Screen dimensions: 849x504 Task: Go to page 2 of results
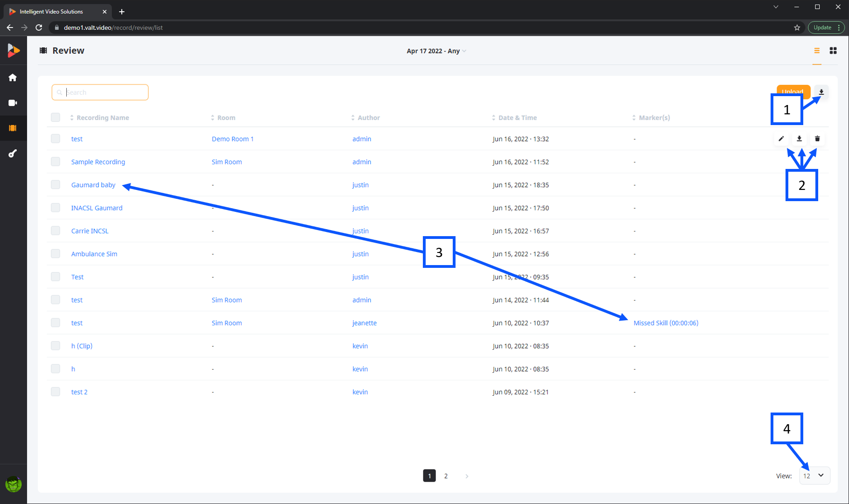pos(446,476)
